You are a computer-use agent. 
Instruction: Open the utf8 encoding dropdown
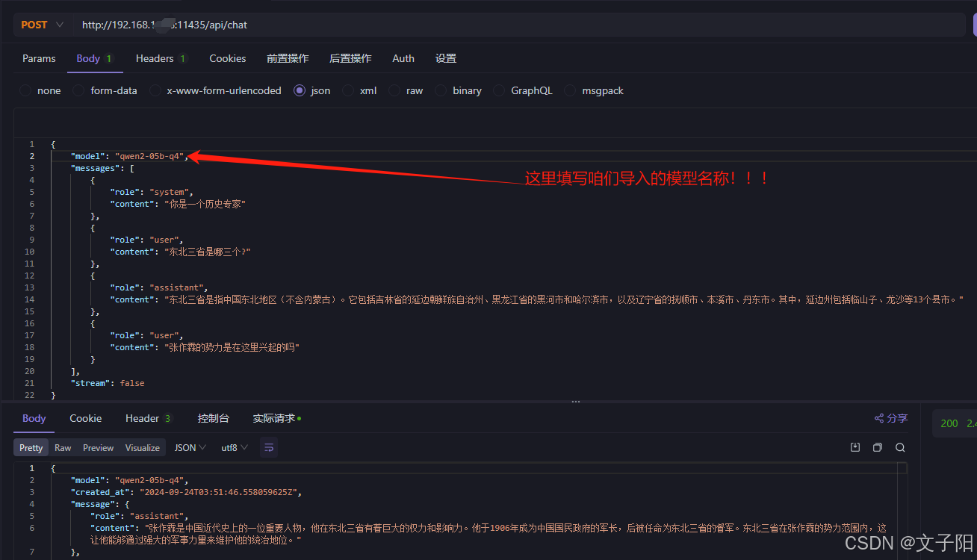pyautogui.click(x=235, y=447)
